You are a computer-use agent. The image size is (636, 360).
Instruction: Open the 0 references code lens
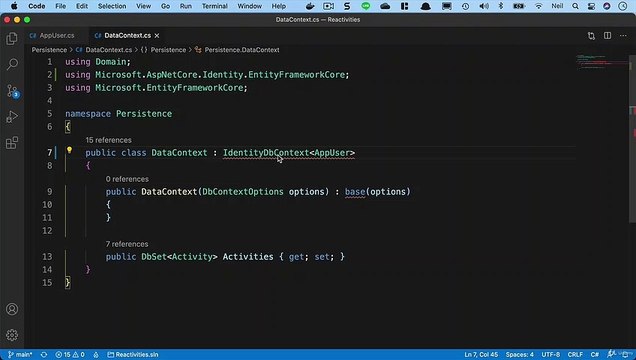127,179
